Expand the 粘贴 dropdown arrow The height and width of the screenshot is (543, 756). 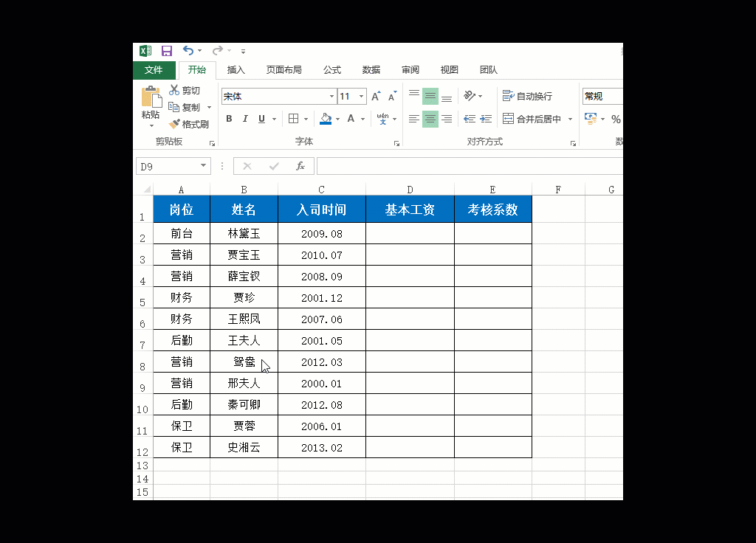click(151, 125)
